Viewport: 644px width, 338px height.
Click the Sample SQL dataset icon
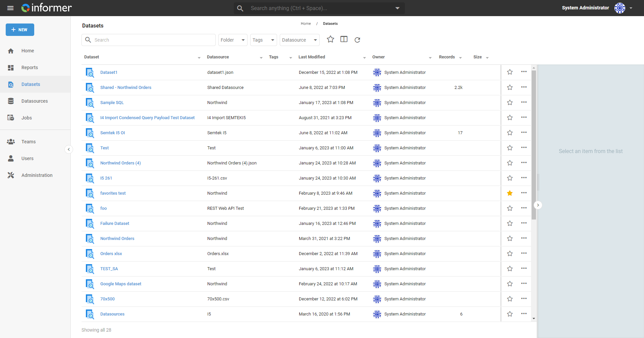pos(90,103)
